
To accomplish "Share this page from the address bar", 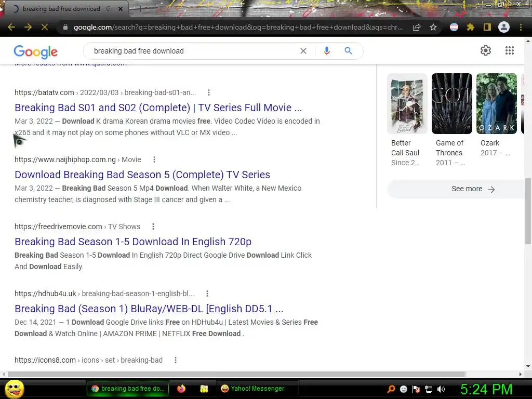I will [x=417, y=27].
